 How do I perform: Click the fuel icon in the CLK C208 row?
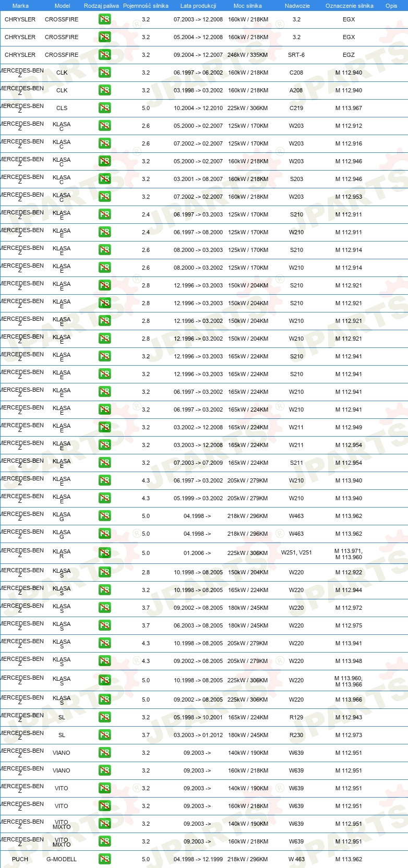pyautogui.click(x=105, y=73)
